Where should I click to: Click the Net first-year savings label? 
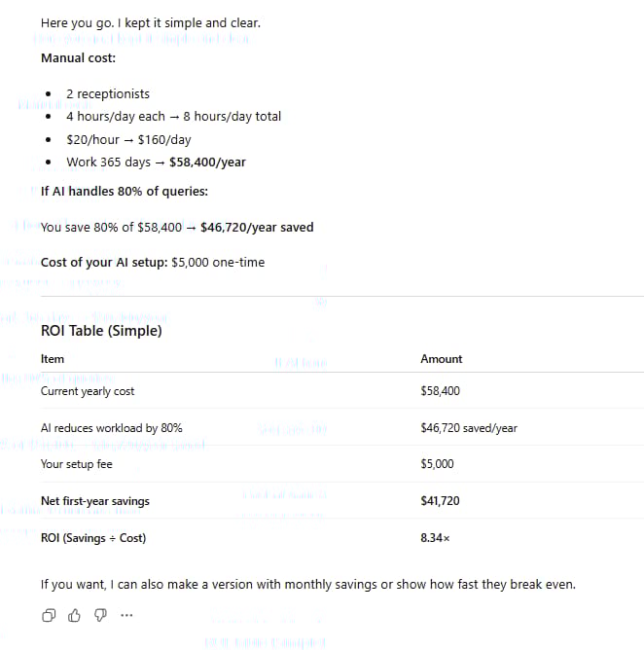click(95, 501)
